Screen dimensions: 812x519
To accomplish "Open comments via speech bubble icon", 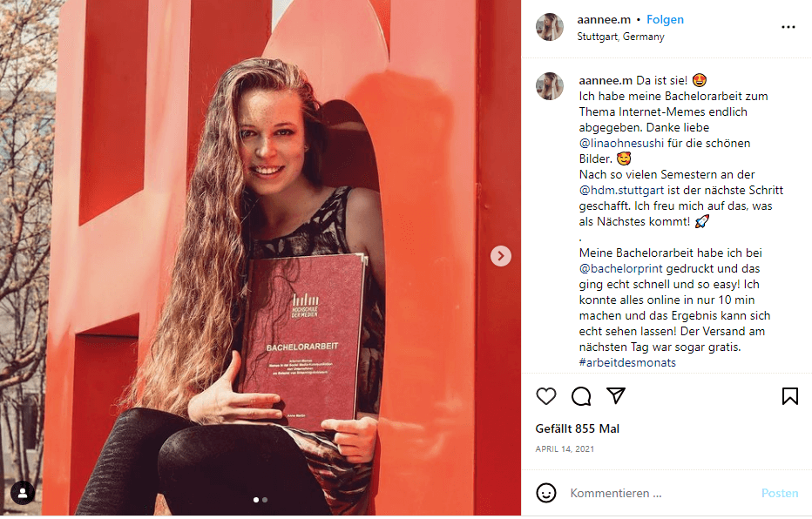I will (581, 396).
